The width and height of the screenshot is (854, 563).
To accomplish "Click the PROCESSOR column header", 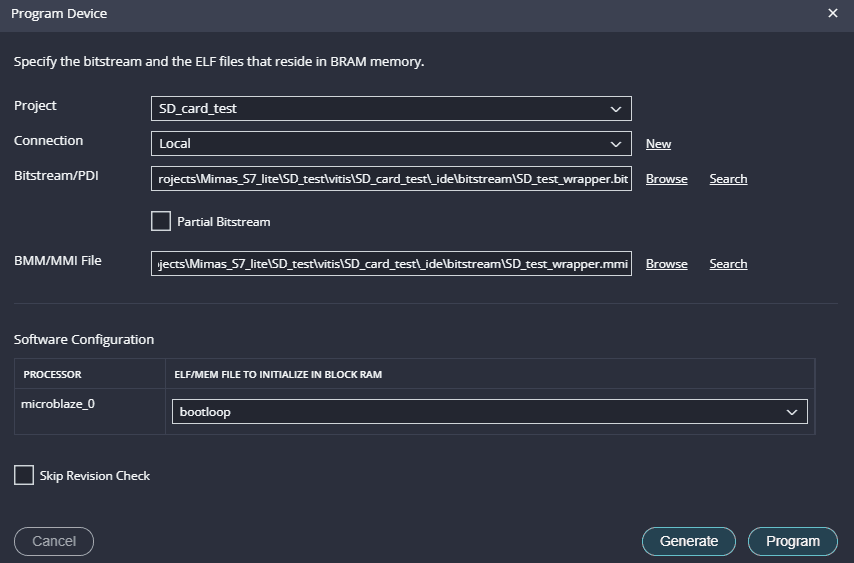I will click(53, 375).
